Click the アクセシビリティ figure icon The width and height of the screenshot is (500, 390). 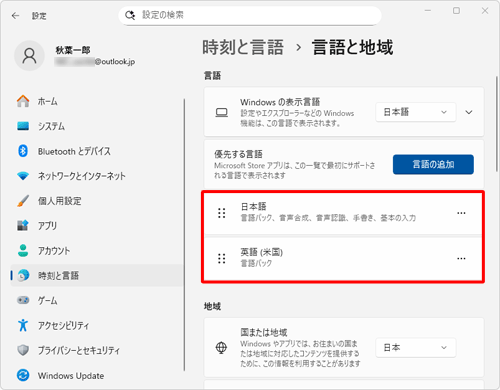point(23,325)
